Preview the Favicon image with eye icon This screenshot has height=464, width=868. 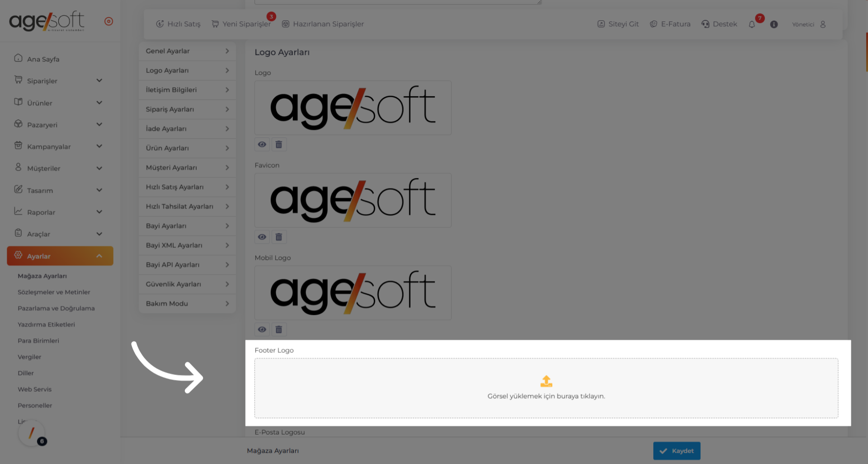[262, 237]
